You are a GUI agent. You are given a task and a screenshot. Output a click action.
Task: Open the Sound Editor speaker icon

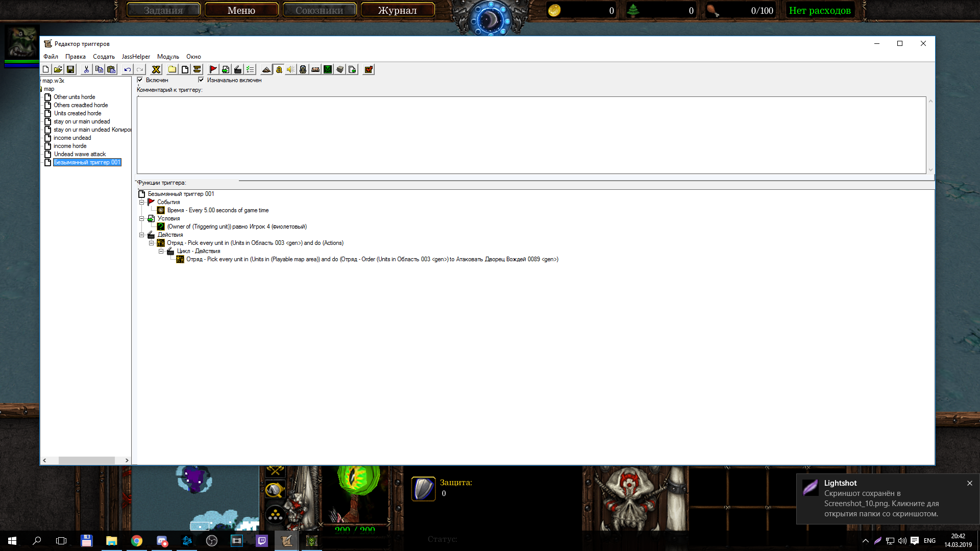pyautogui.click(x=290, y=69)
